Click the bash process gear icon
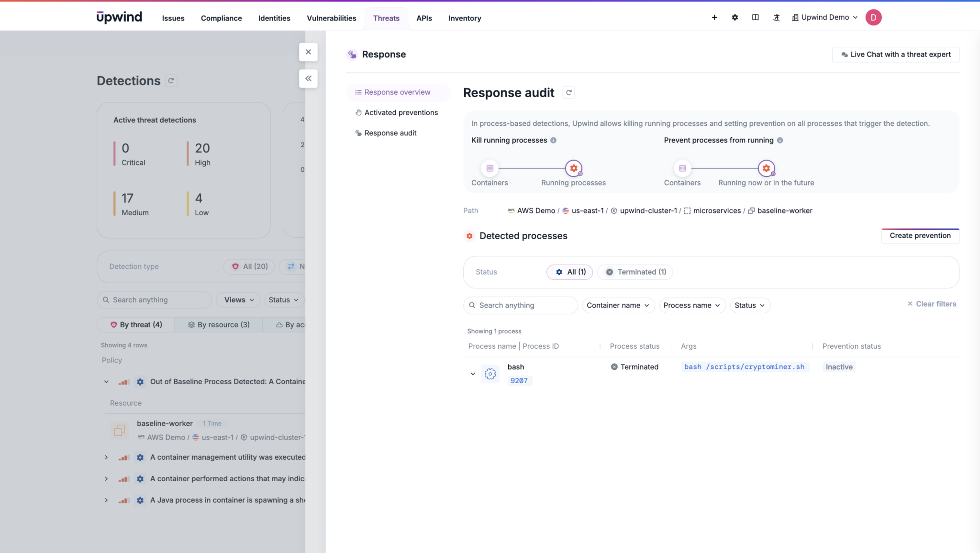980x553 pixels. coord(490,374)
